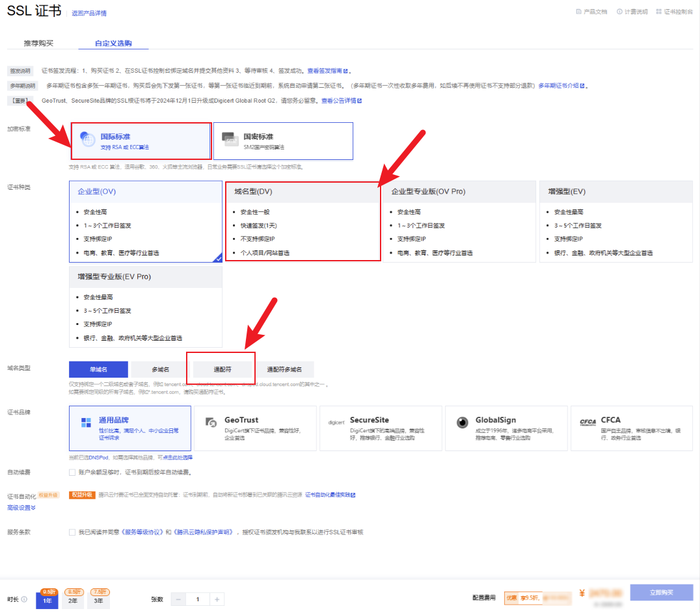Pick the GeoTrust certificate brand
Image resolution: width=700 pixels, height=613 pixels.
(256, 428)
